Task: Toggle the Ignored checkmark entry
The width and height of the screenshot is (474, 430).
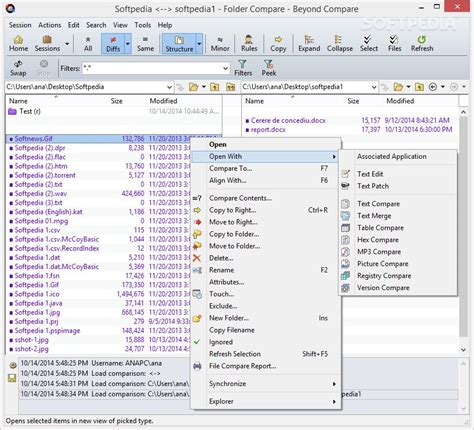Action: click(266, 342)
